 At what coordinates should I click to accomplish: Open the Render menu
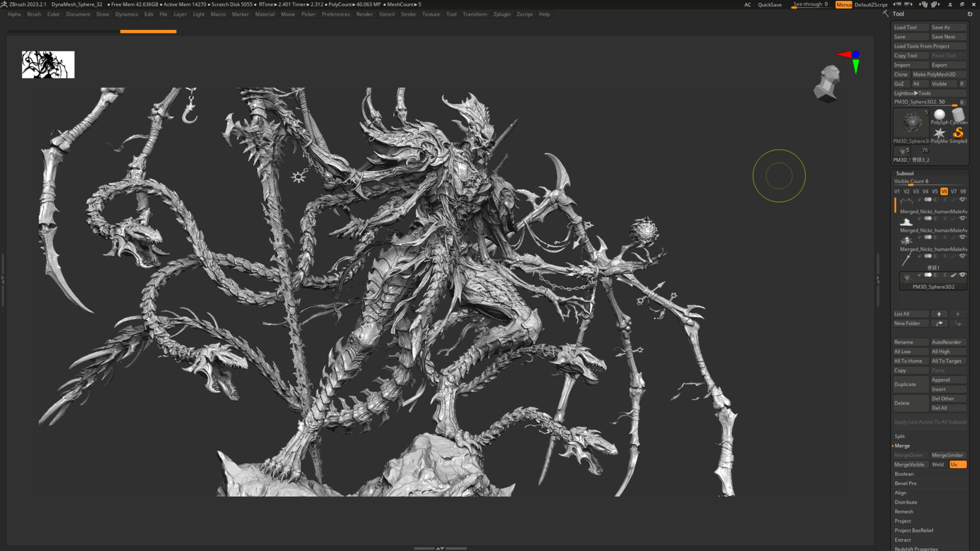click(x=364, y=14)
